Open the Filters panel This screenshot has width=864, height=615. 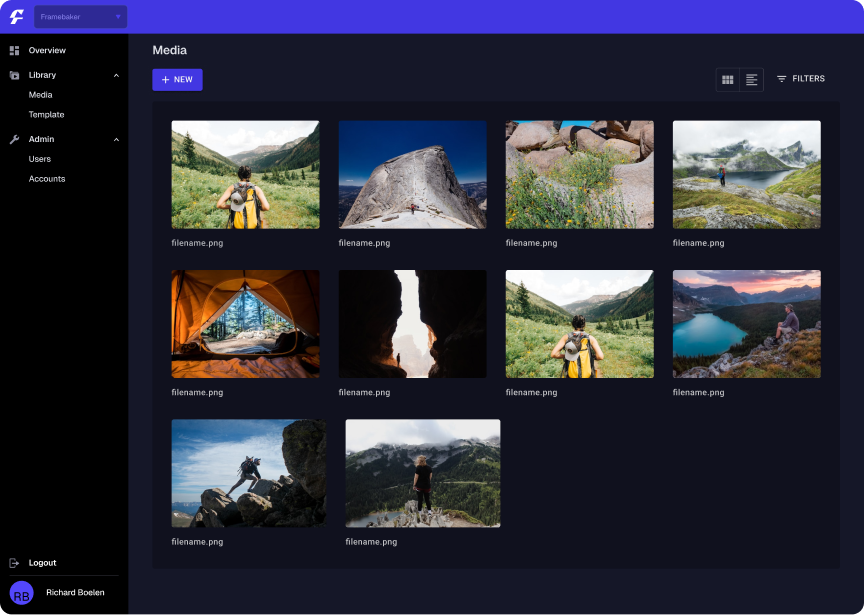(808, 79)
